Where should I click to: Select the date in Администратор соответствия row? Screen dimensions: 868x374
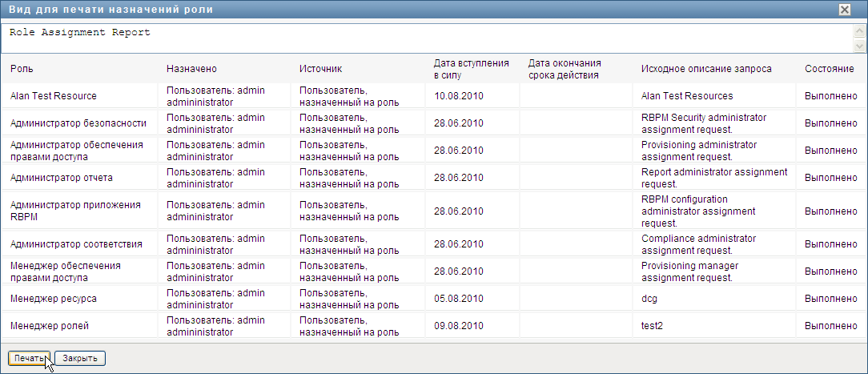click(x=459, y=244)
